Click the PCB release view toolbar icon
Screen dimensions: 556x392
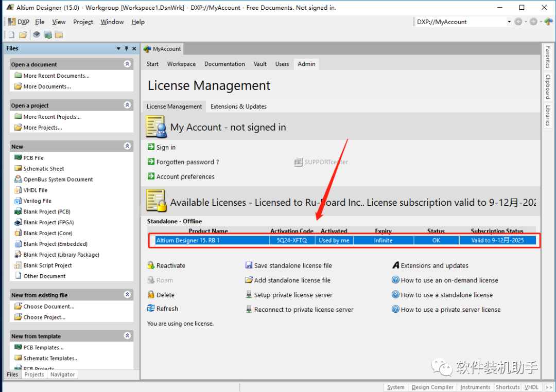click(x=48, y=35)
